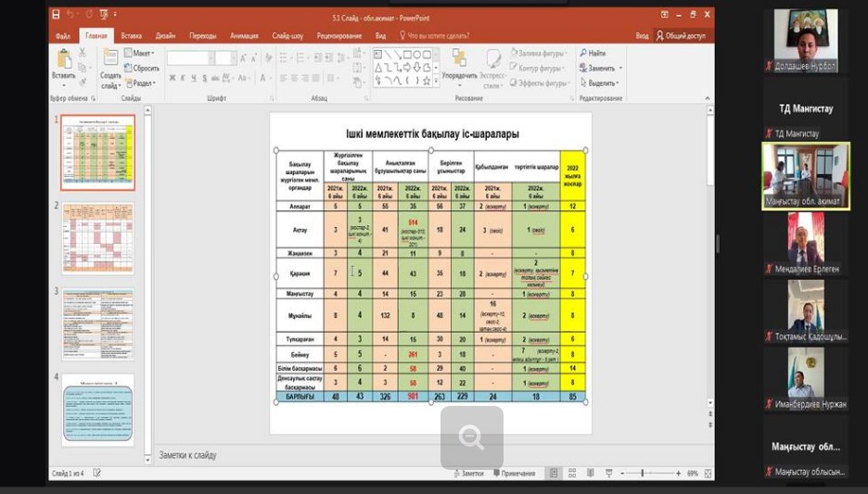Viewport: 868px width, 494px height.
Task: Switch to slide sorter view icon
Action: click(572, 473)
